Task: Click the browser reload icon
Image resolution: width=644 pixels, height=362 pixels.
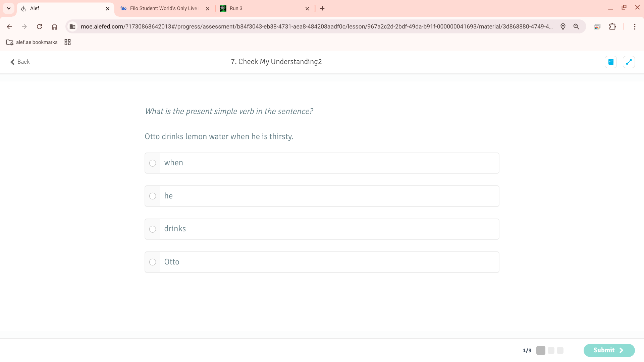Action: tap(39, 26)
